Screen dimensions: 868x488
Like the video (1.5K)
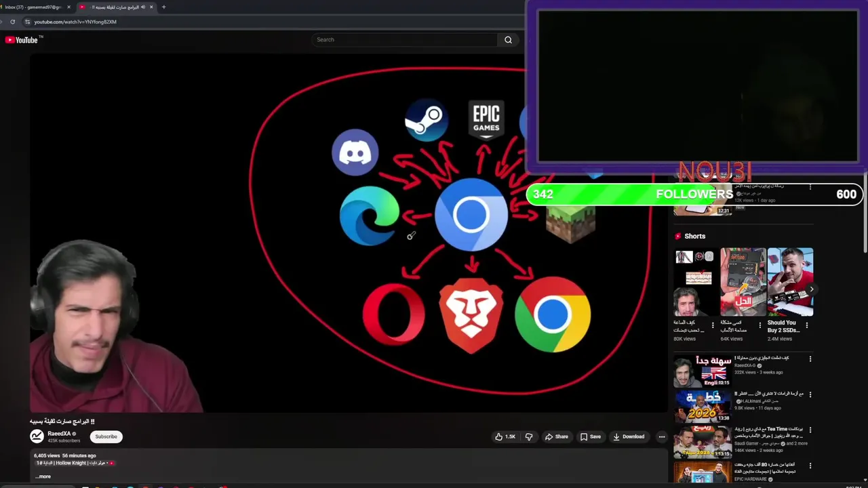point(505,436)
